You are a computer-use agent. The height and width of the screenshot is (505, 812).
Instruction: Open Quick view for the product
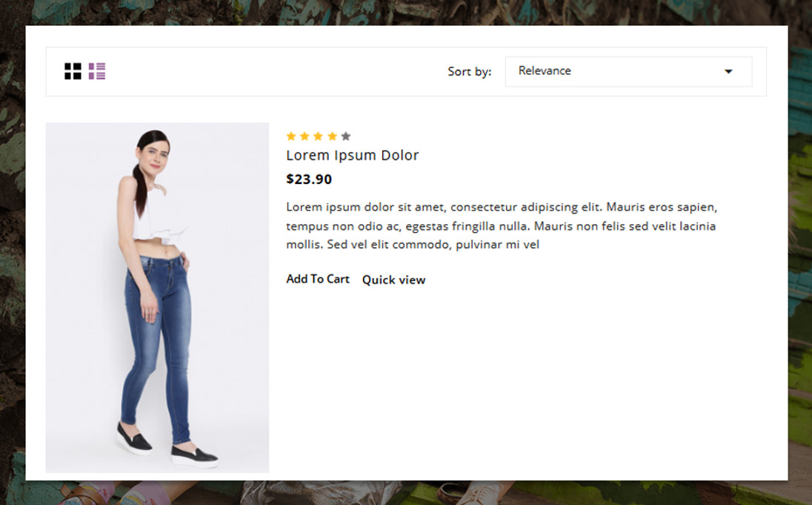pos(393,280)
